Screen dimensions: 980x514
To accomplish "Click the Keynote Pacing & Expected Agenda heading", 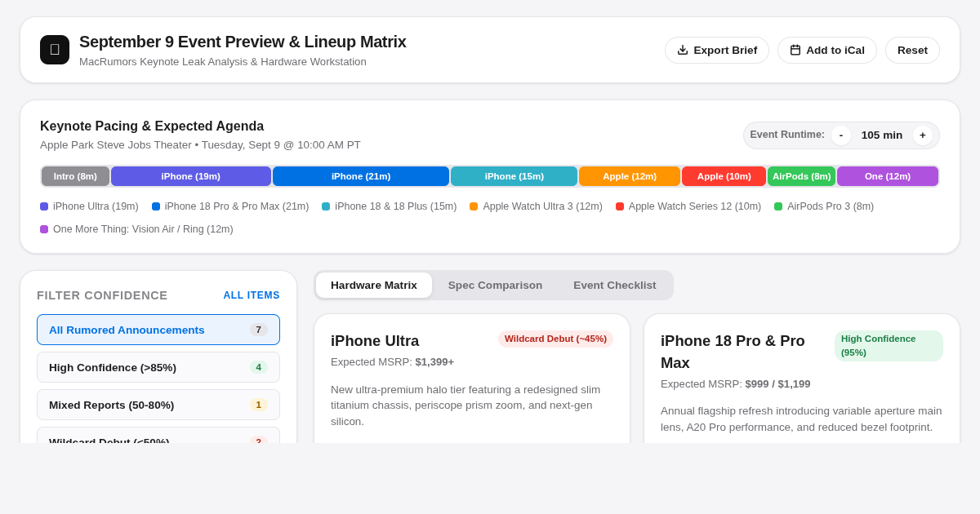I will 152,126.
